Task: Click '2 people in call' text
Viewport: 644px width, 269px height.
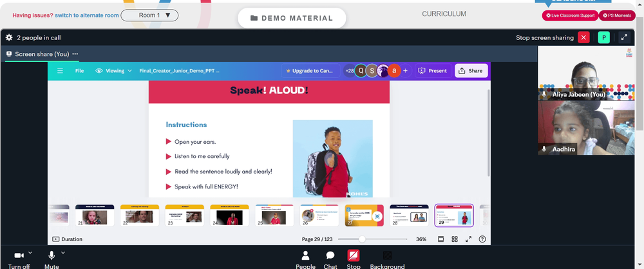Action: coord(39,37)
